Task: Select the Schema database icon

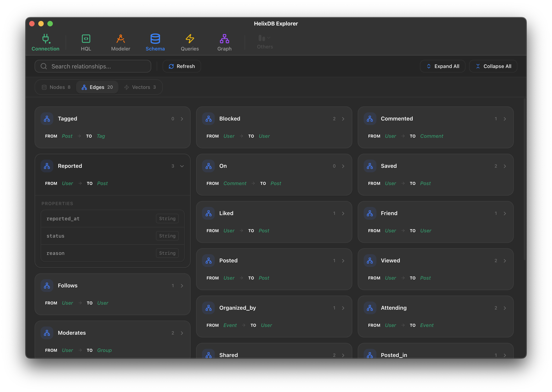Action: point(155,39)
